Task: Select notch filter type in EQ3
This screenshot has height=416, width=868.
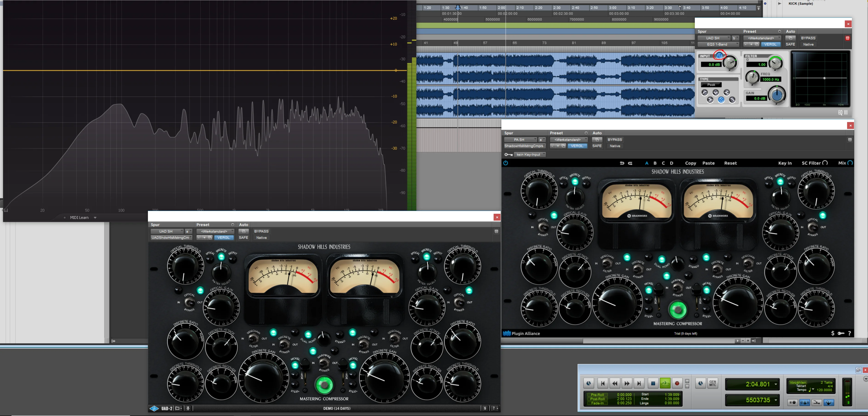Action: point(716,93)
